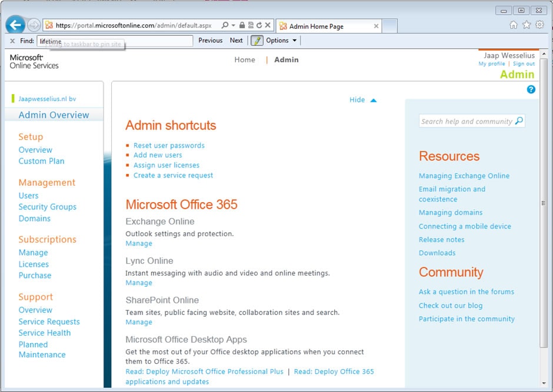
Task: Click Participate in the community link
Action: pos(467,319)
